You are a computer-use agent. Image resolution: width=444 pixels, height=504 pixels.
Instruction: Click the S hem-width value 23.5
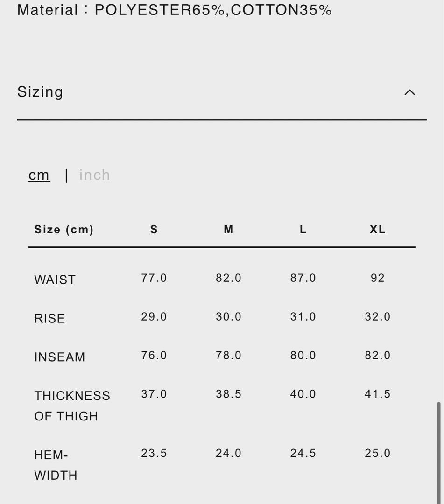(154, 454)
